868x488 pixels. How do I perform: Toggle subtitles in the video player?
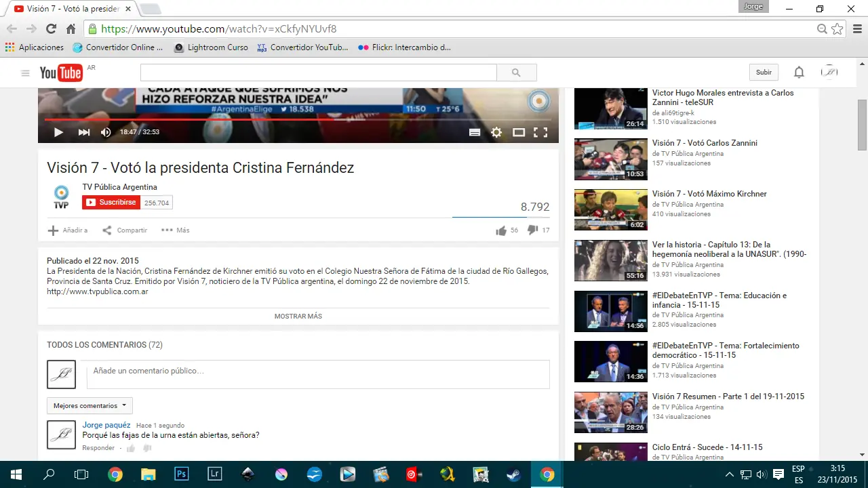475,133
